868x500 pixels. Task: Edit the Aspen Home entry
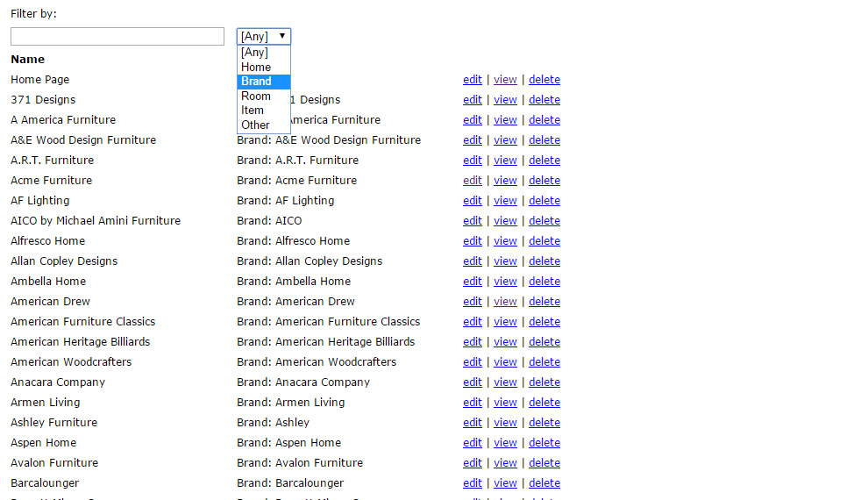[473, 444]
